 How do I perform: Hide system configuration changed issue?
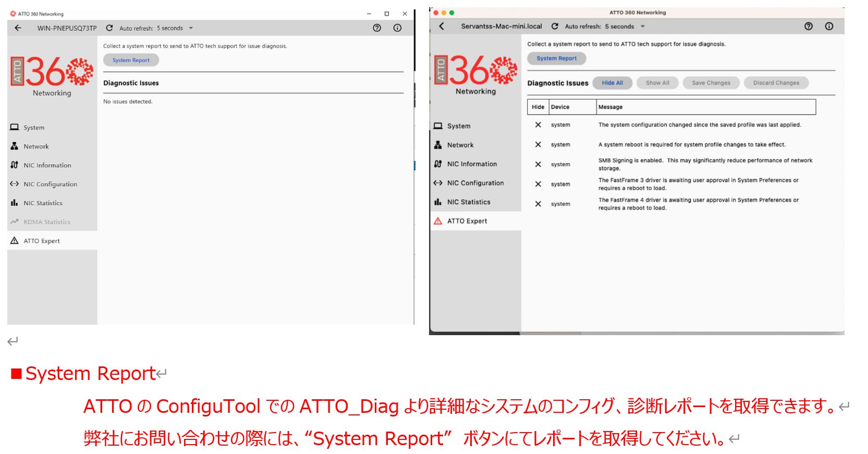coord(538,125)
